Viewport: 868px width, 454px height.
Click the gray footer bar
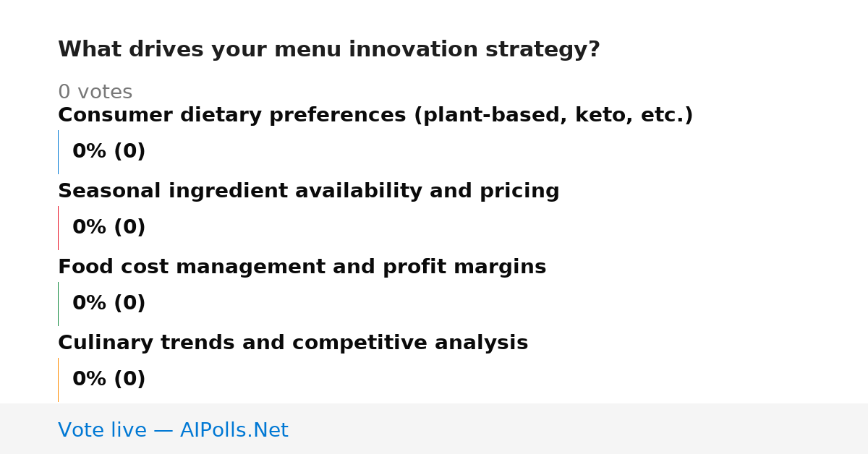[434, 429]
